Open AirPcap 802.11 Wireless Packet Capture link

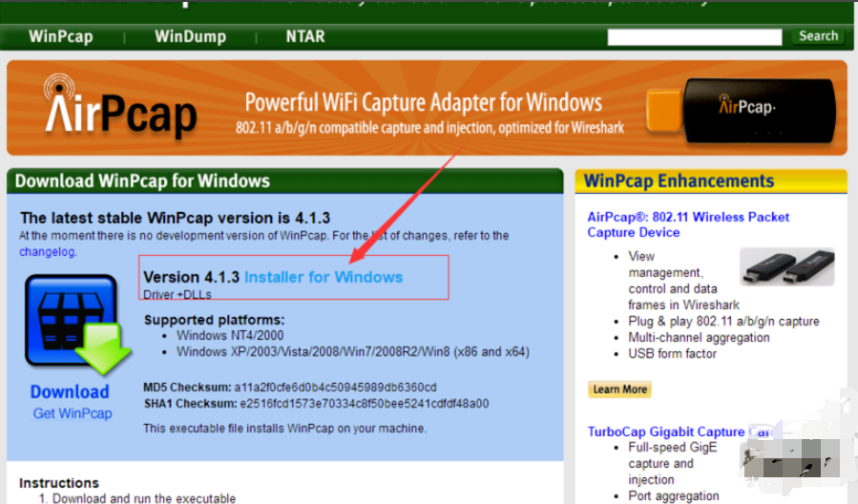(687, 224)
